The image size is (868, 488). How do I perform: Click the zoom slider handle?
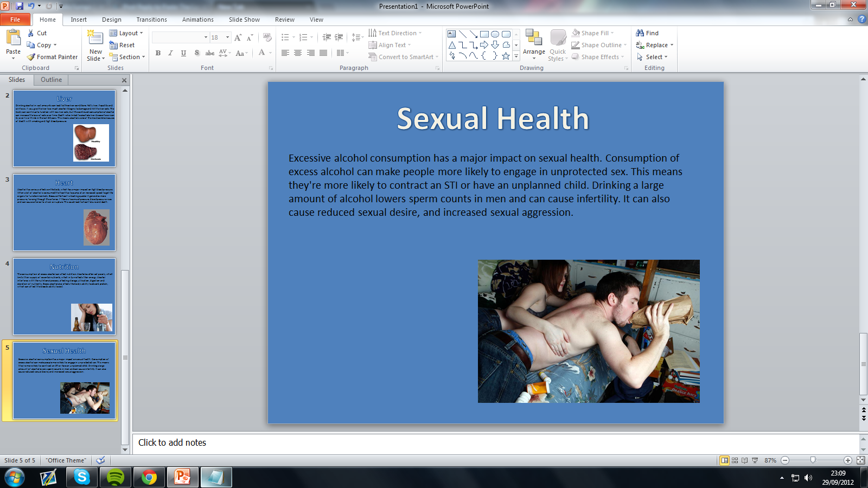click(813, 460)
